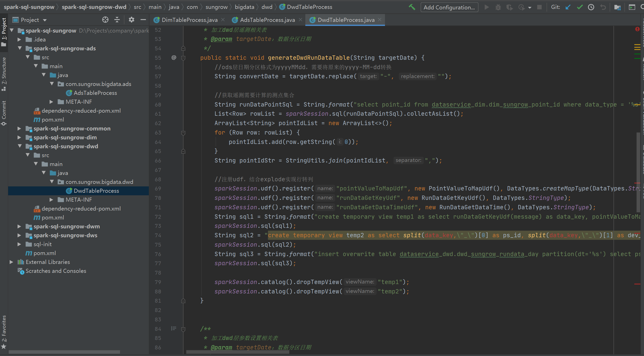The height and width of the screenshot is (356, 644).
Task: Open the Add Configuration dialog
Action: 449,7
